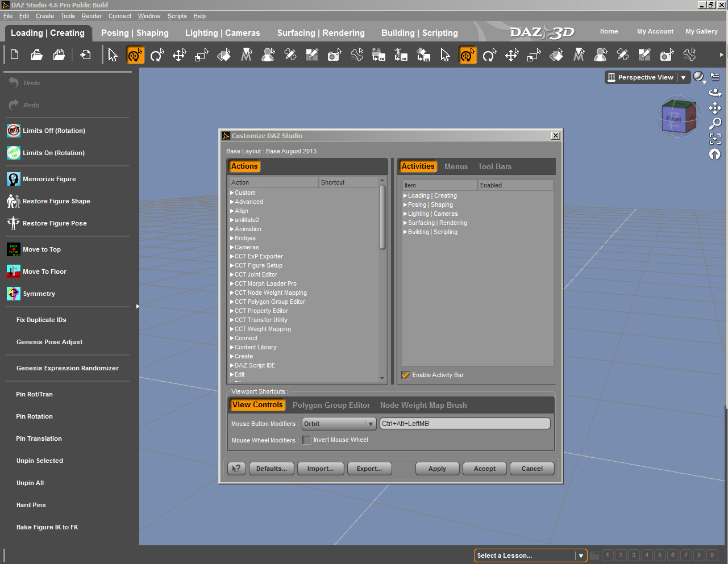Click the viewport zoom magnifier icon

click(x=715, y=123)
